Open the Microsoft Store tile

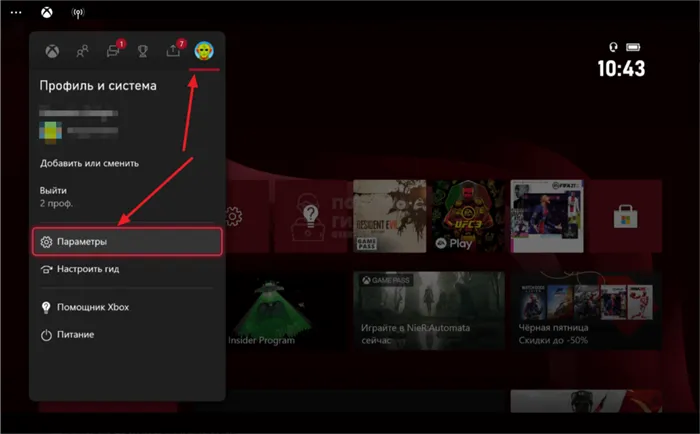point(625,217)
